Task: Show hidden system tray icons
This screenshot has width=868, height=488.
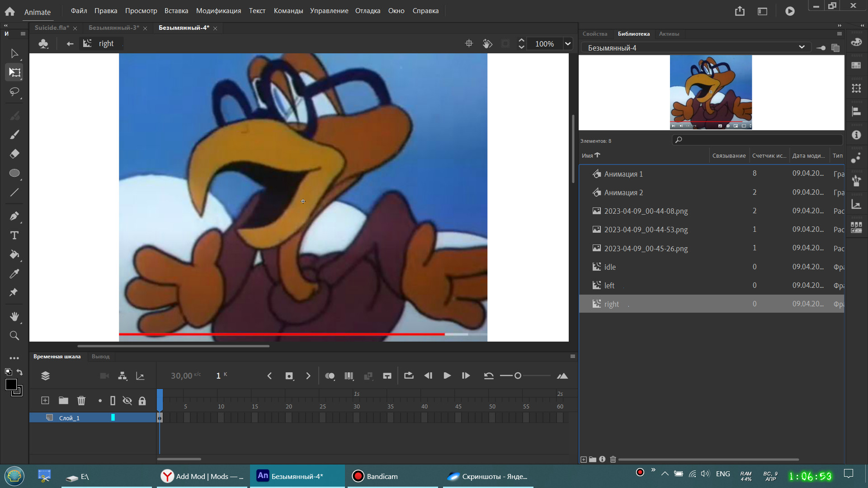Action: 665,474
